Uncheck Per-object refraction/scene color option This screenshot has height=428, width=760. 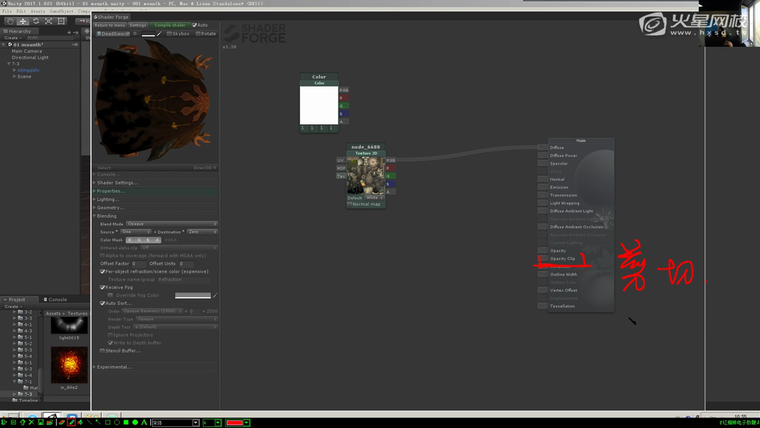[103, 271]
